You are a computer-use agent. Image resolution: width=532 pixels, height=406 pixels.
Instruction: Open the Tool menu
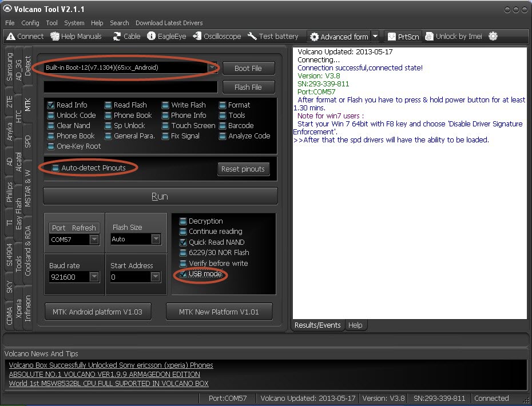[x=51, y=23]
